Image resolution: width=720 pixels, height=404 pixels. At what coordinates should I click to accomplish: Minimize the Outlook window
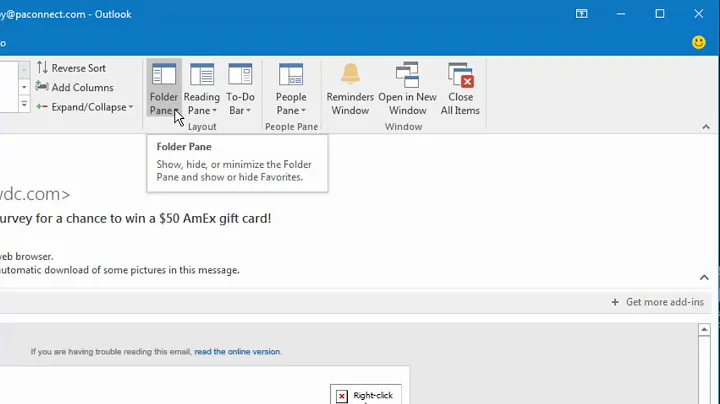pos(621,14)
